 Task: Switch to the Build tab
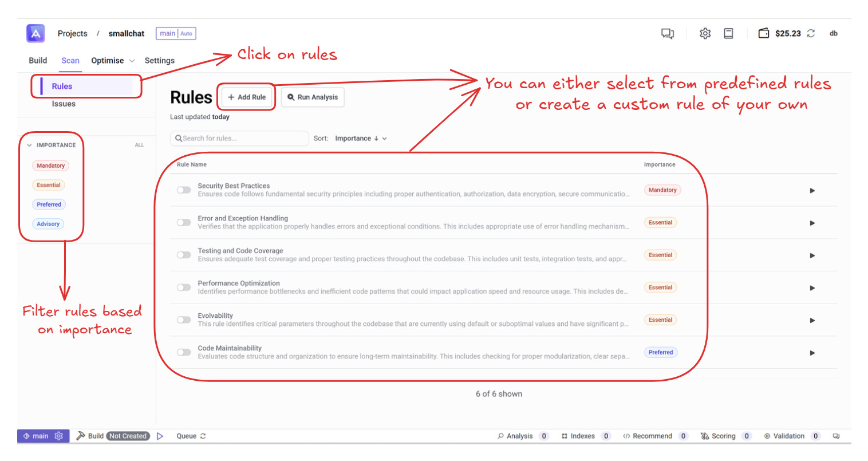pyautogui.click(x=38, y=61)
